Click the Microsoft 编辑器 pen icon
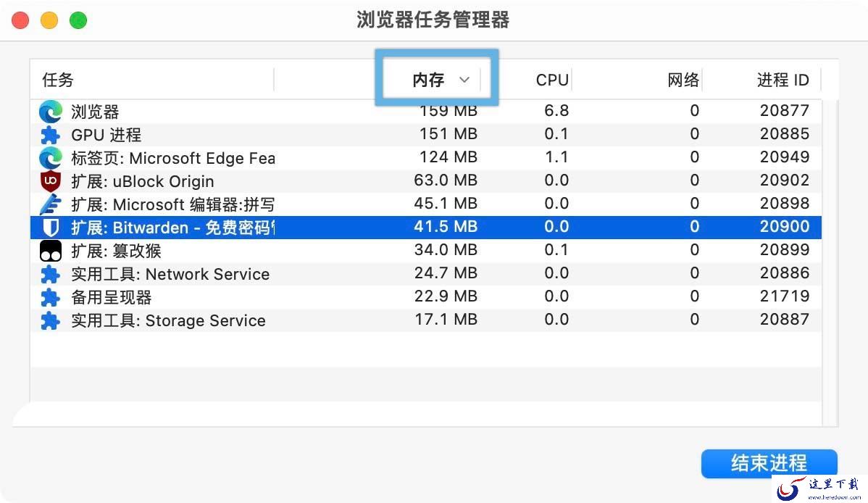 pos(51,204)
